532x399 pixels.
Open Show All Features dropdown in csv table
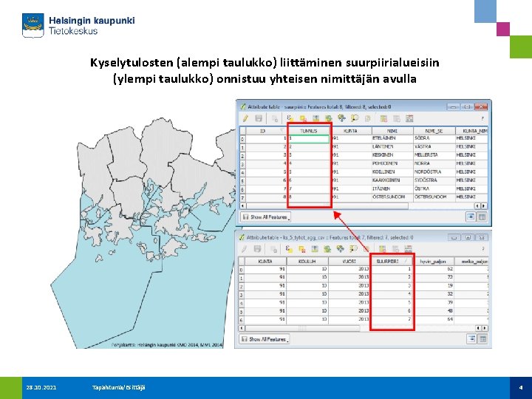point(265,339)
